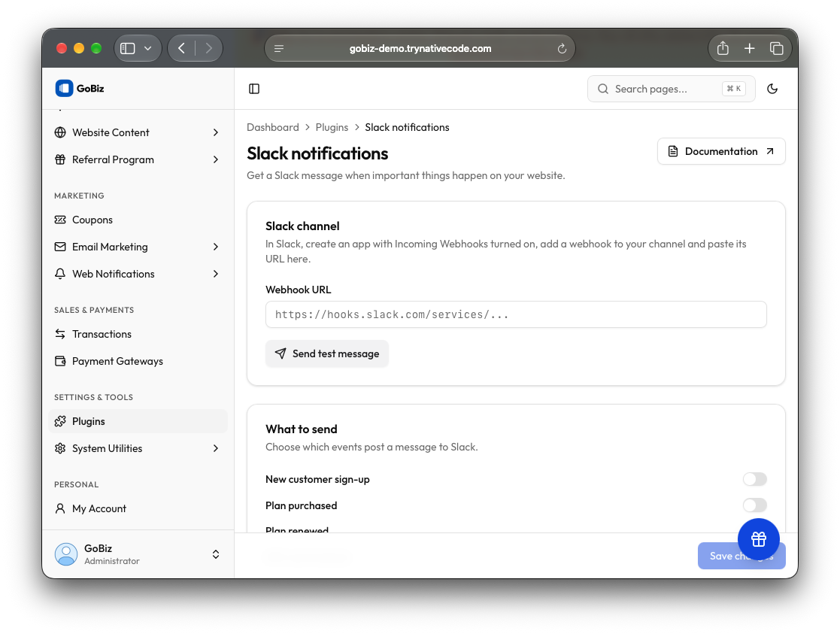The height and width of the screenshot is (634, 840).
Task: Open the GoBiz account switcher chevrons
Action: coord(215,554)
